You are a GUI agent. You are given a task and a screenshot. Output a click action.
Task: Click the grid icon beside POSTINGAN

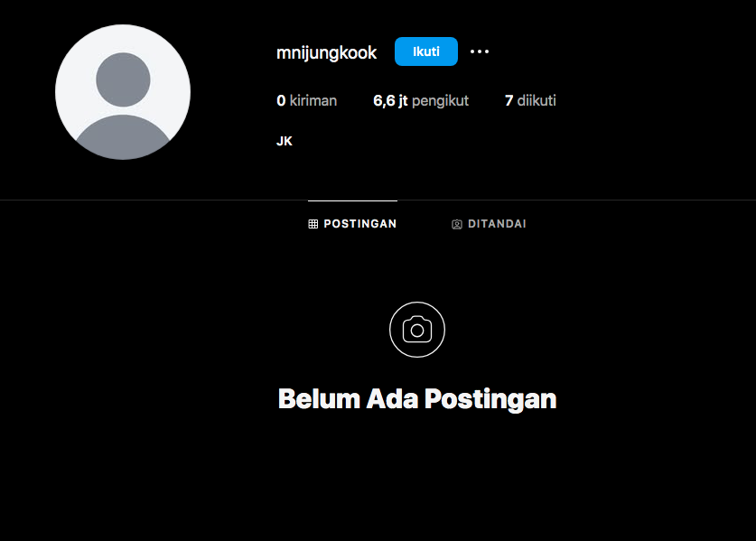tap(313, 224)
